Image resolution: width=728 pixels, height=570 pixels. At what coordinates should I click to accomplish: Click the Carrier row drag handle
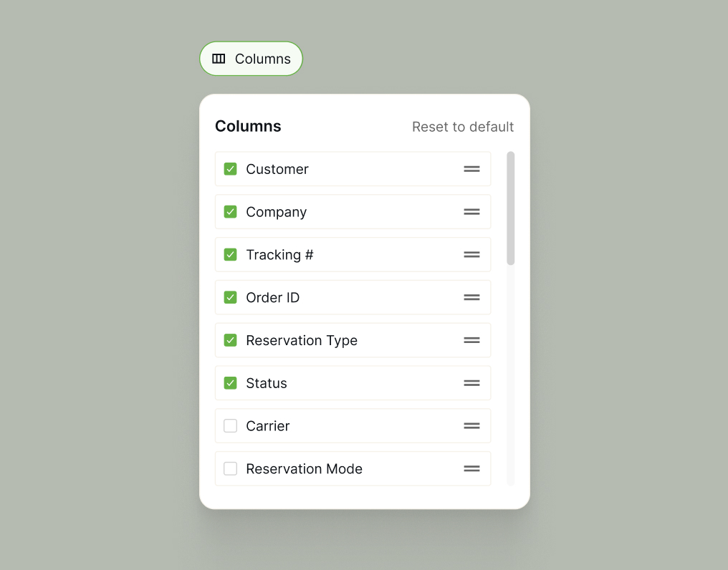tap(471, 426)
